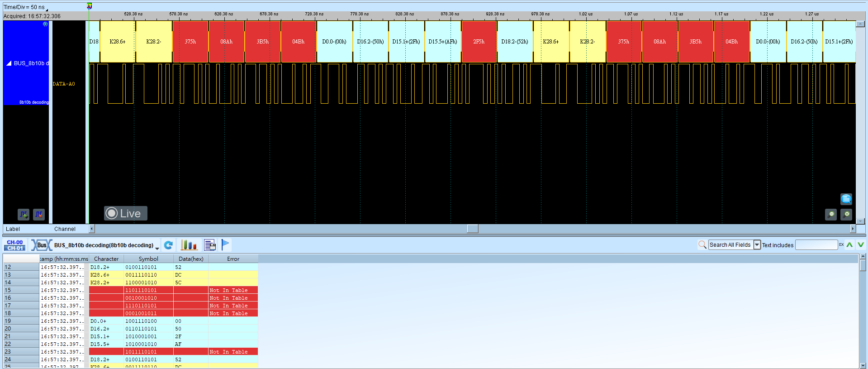Select row 19 D0.0+ character cell
Image resolution: width=868 pixels, height=369 pixels.
pos(106,321)
